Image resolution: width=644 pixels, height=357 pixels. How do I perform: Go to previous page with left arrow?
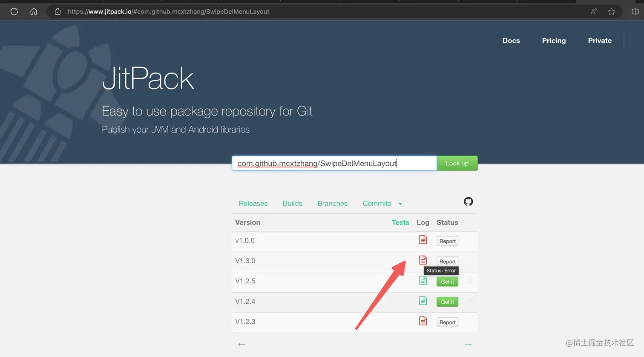[x=241, y=344]
